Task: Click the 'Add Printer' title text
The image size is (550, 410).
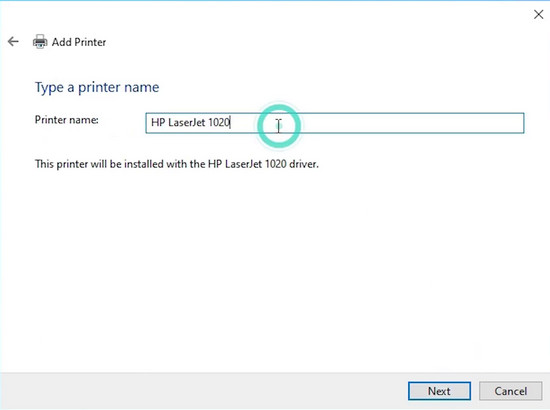Action: click(79, 42)
